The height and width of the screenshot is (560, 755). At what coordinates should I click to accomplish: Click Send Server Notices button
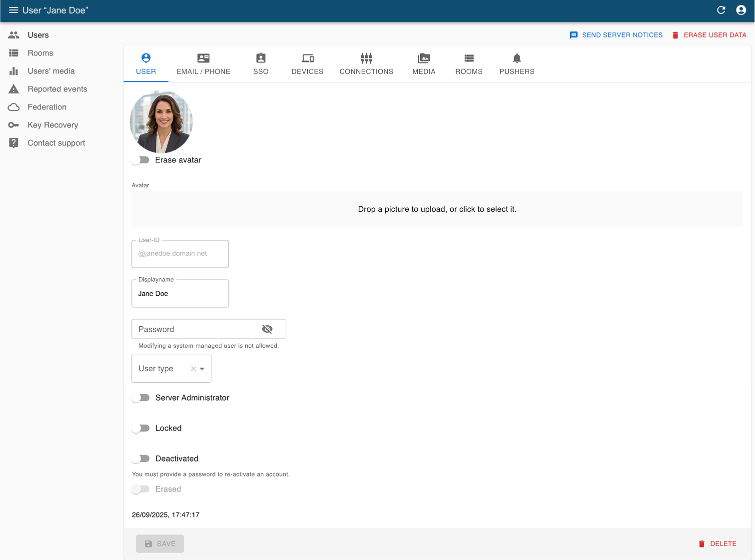(x=616, y=35)
